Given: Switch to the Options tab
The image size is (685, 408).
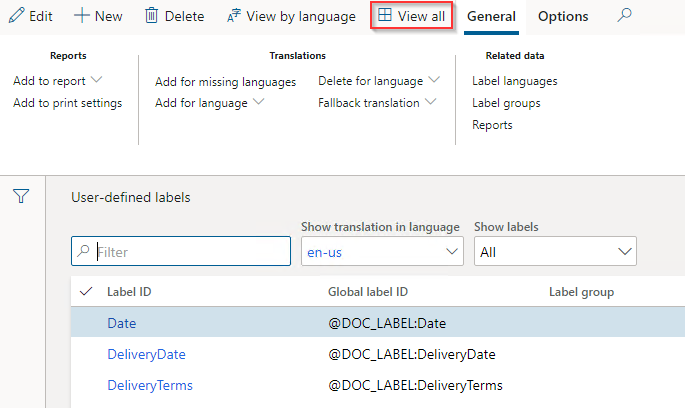Looking at the screenshot, I should pos(563,17).
